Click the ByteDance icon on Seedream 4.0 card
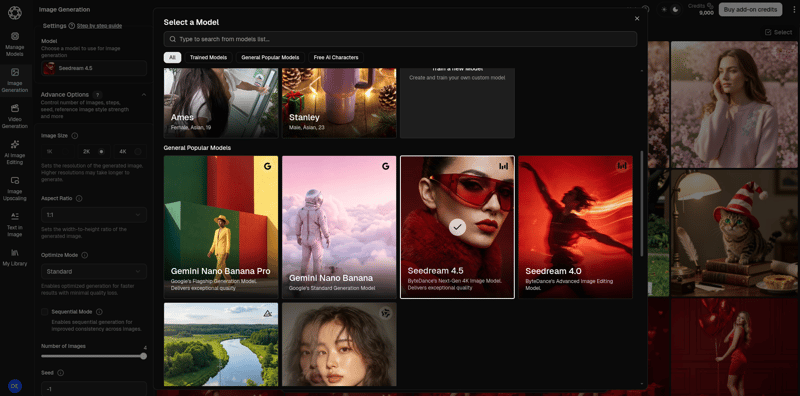The width and height of the screenshot is (800, 396). [622, 166]
